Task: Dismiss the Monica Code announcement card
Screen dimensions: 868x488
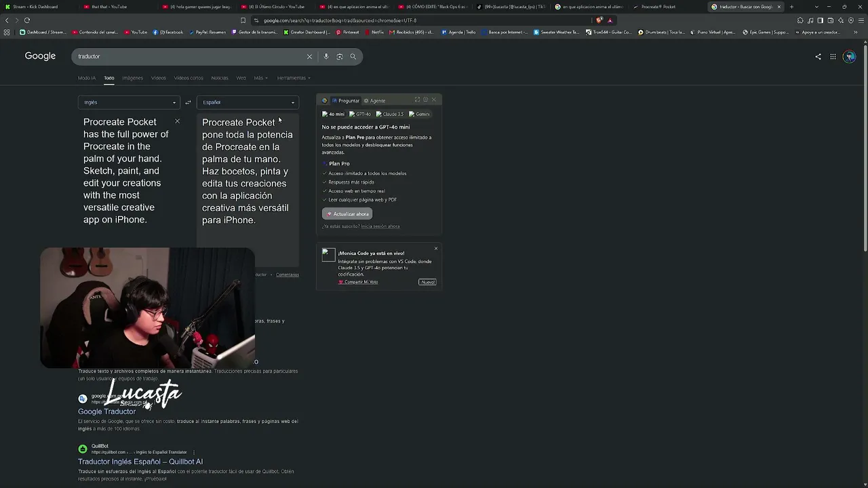Action: tap(436, 249)
